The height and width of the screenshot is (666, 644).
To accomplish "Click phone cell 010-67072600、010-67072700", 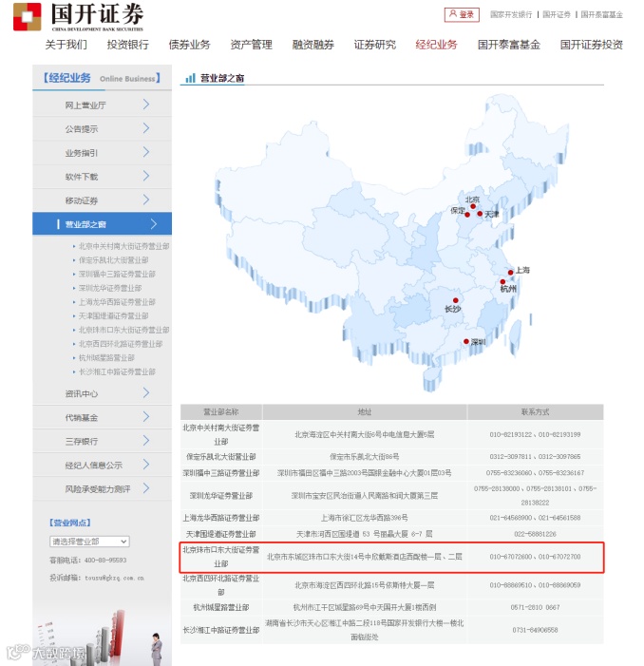I will coord(535,557).
